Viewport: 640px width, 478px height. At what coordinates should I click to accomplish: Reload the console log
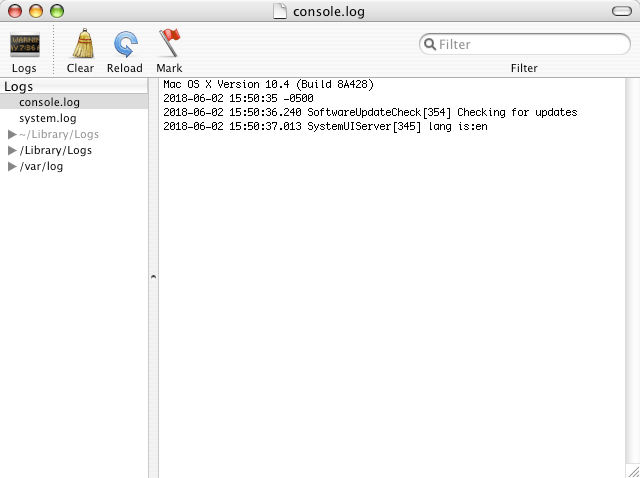tap(125, 45)
